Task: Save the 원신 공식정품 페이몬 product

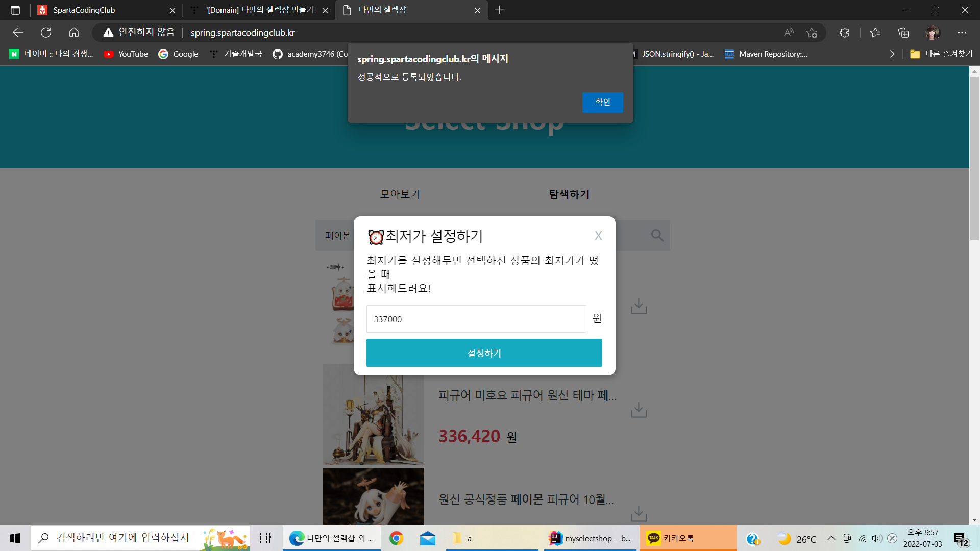Action: pyautogui.click(x=639, y=513)
